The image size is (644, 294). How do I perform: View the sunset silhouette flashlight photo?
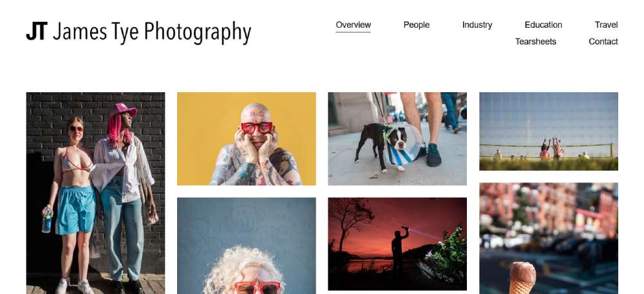coord(397,244)
